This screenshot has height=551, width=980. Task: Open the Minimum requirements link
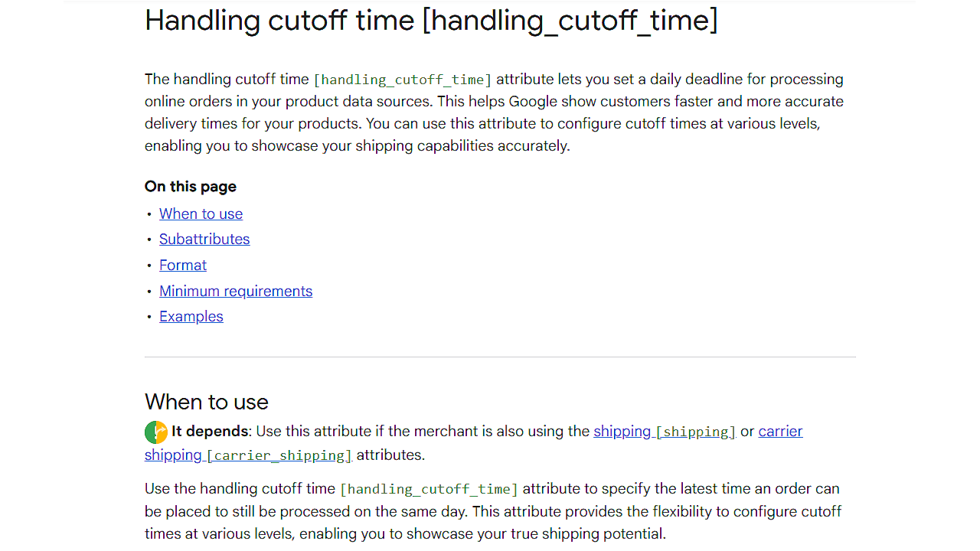(236, 291)
